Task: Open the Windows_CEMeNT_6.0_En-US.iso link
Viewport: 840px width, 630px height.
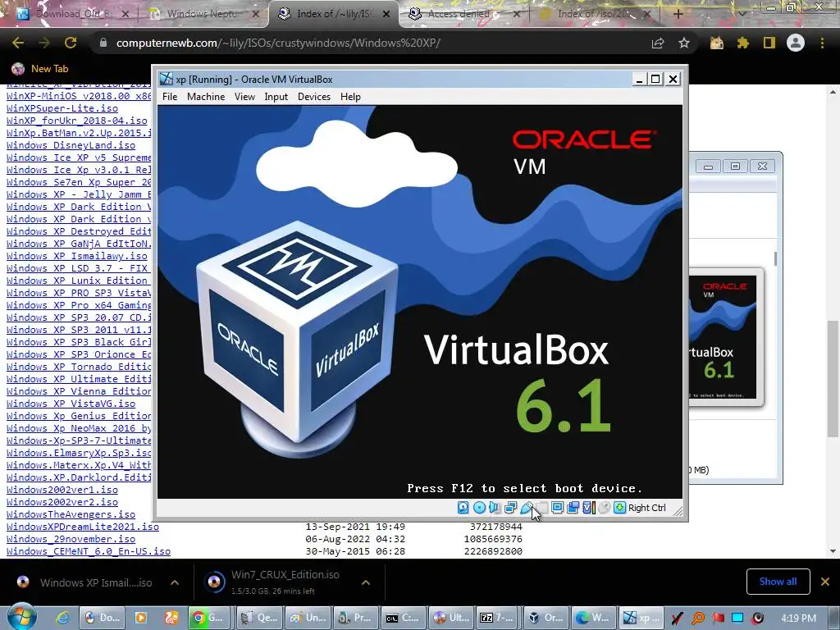Action: click(89, 552)
